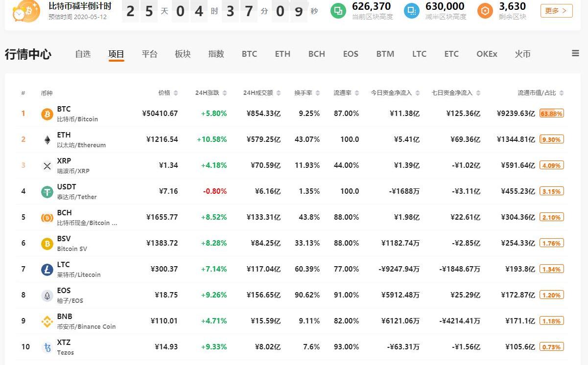
Task: Click the ETH Ethereum coin logo
Action: click(x=47, y=140)
